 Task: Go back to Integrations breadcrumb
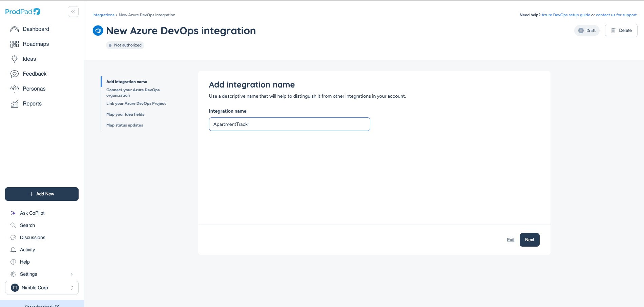103,15
